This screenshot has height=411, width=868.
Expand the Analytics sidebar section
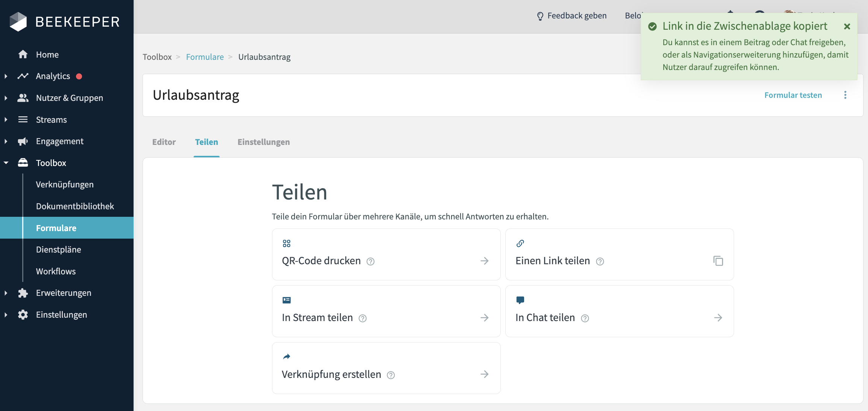coord(6,76)
